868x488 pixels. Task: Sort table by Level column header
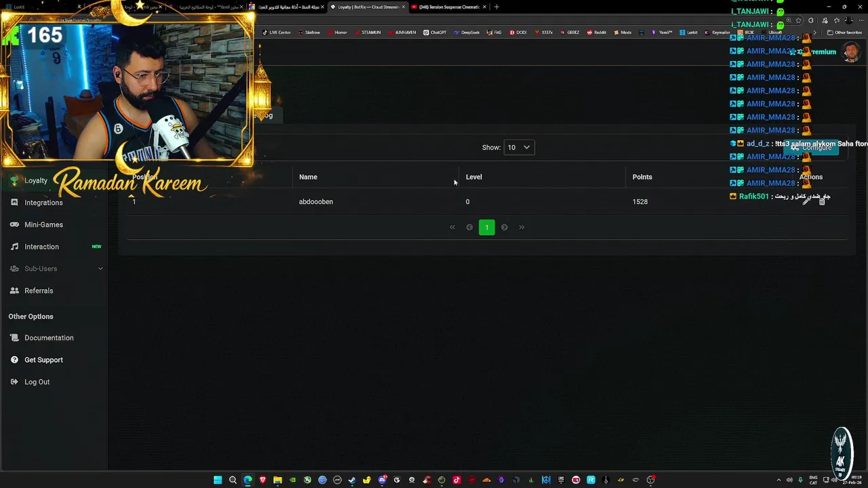tap(474, 177)
